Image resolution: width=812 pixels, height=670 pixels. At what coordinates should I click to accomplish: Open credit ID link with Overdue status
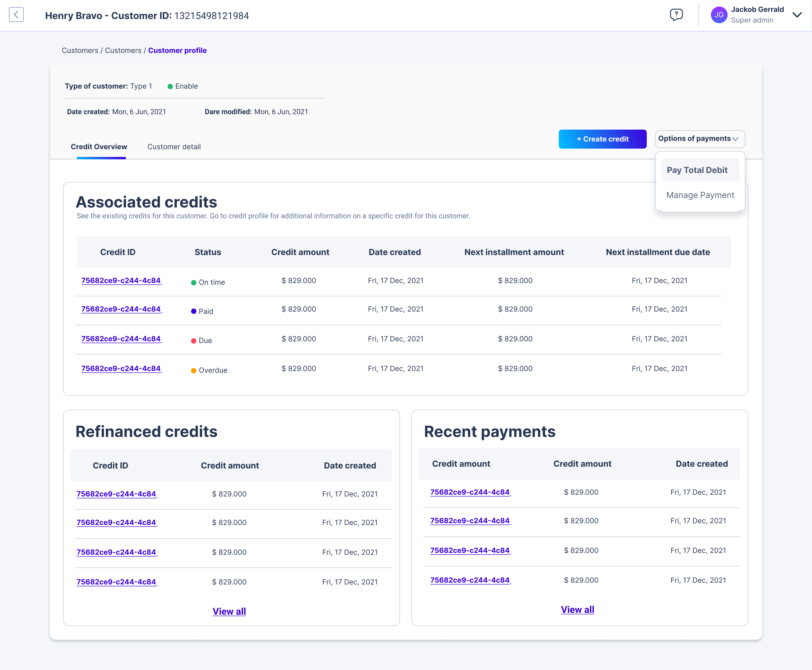pyautogui.click(x=121, y=369)
